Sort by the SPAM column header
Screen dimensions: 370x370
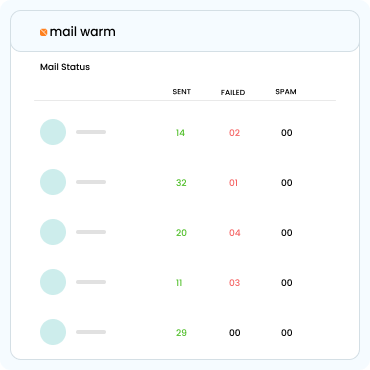pos(286,92)
